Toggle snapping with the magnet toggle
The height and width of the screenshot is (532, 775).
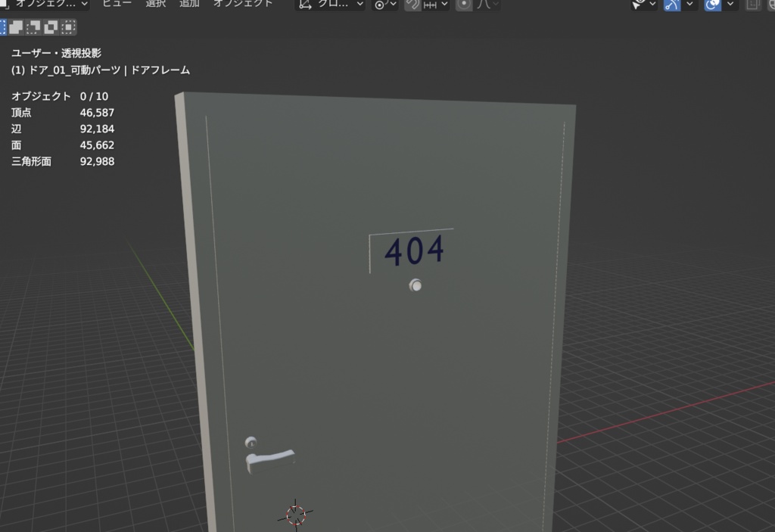pos(411,5)
